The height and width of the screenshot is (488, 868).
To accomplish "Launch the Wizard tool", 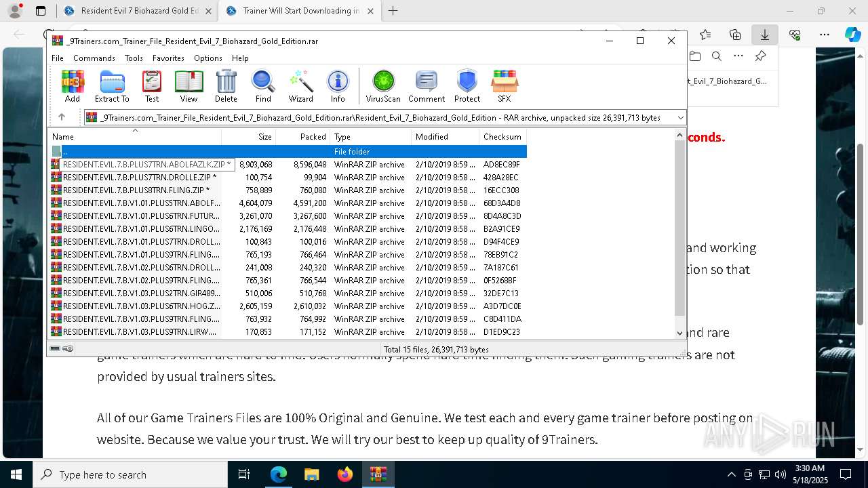I will coord(300,86).
